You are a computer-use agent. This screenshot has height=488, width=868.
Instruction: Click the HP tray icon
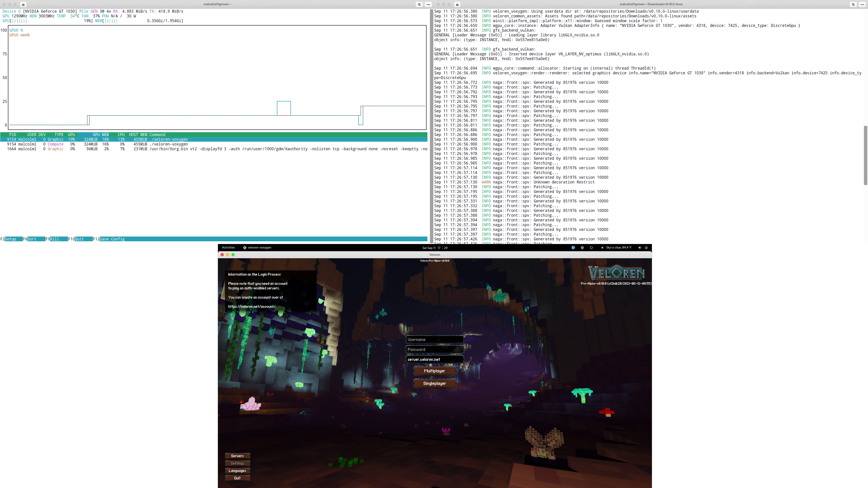pos(573,248)
